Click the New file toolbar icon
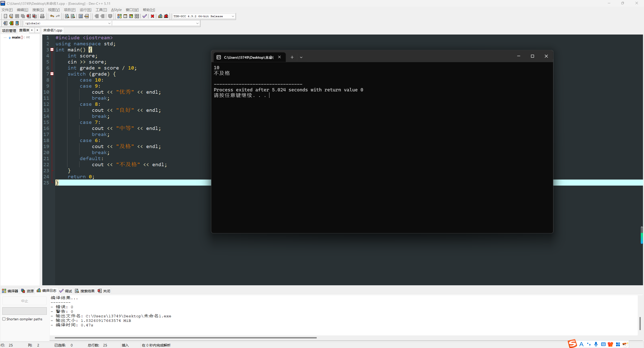 pyautogui.click(x=5, y=16)
